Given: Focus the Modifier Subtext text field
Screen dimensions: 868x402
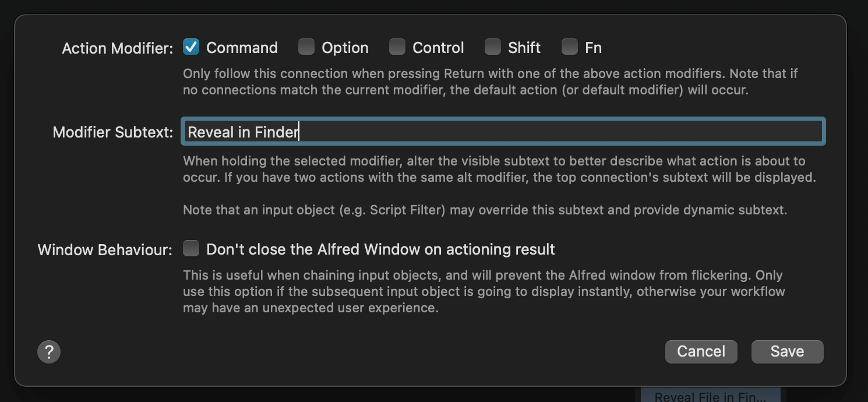Looking at the screenshot, I should point(502,132).
